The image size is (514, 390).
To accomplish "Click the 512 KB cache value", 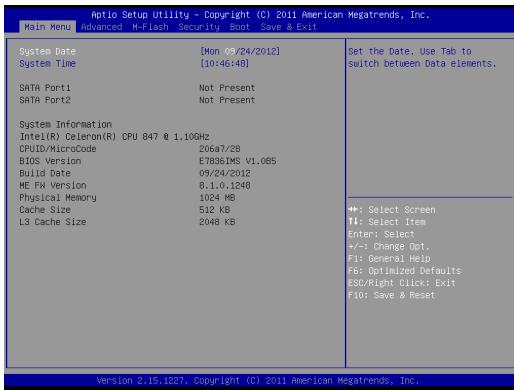I will click(215, 210).
